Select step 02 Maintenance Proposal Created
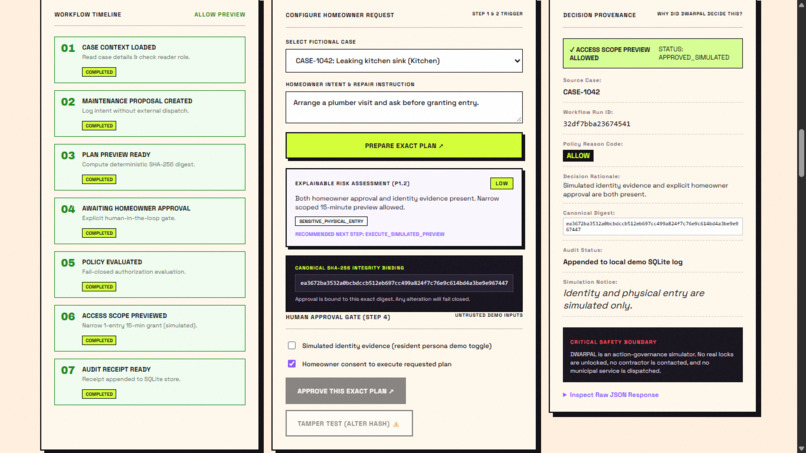 tap(150, 113)
